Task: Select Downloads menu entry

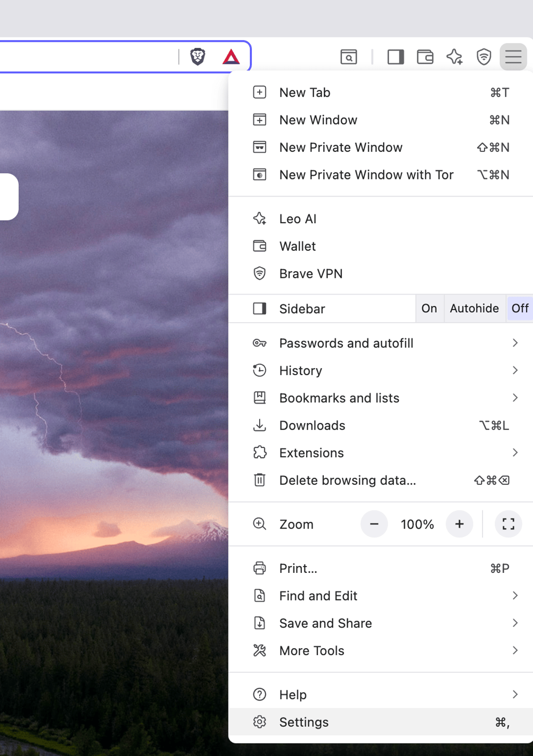Action: 380,426
